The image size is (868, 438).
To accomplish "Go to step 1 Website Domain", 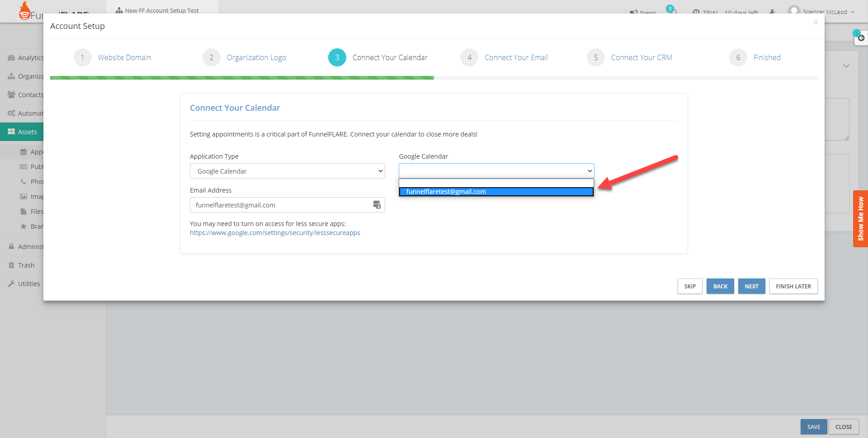I will 113,57.
